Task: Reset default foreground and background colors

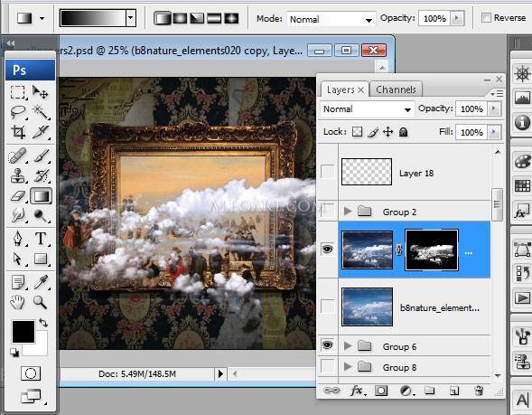Action: pyautogui.click(x=14, y=353)
